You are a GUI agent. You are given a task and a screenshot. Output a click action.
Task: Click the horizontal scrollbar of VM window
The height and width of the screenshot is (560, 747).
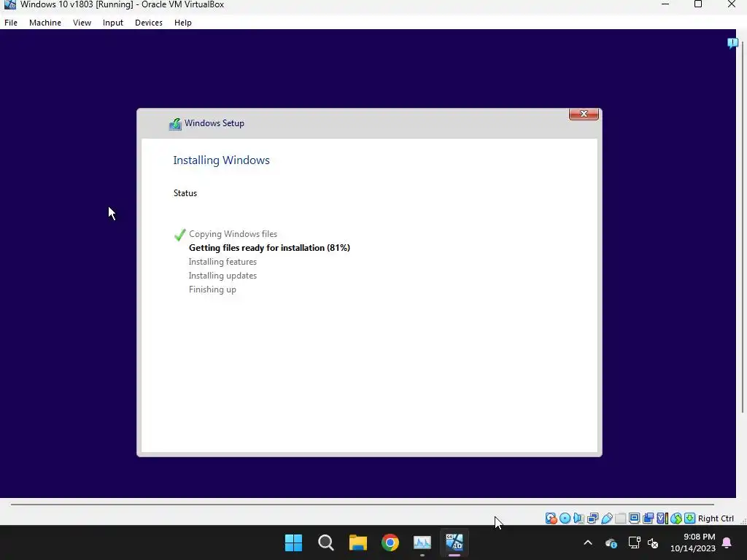click(362, 504)
